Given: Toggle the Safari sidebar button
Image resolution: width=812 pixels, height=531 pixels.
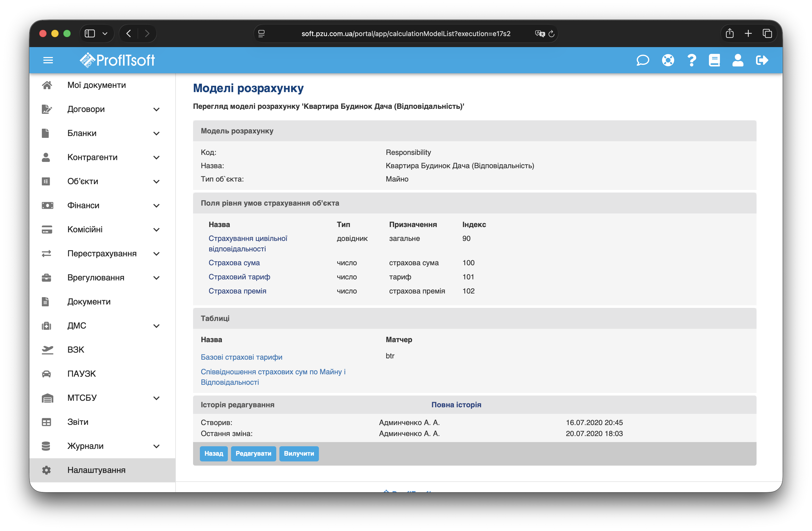Looking at the screenshot, I should tap(90, 33).
